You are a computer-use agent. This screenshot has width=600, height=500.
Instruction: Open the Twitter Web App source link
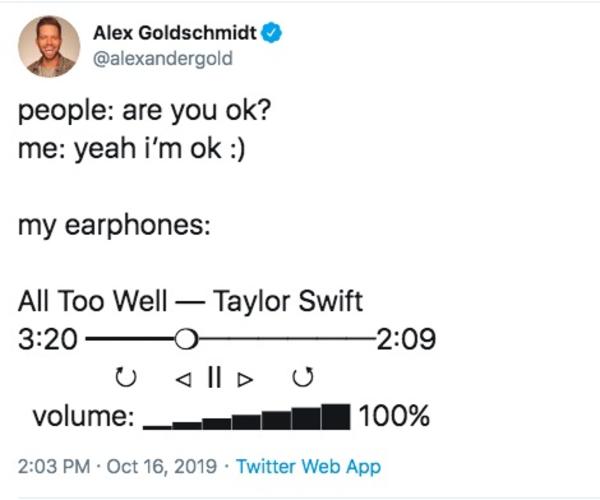point(308,466)
